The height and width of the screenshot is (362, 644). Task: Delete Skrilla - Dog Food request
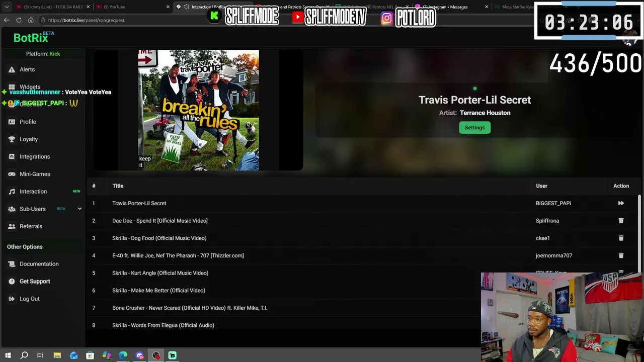(x=621, y=238)
